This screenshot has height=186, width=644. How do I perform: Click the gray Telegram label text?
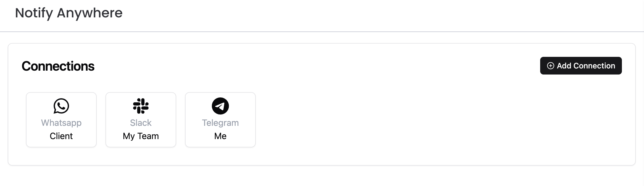coord(220,123)
